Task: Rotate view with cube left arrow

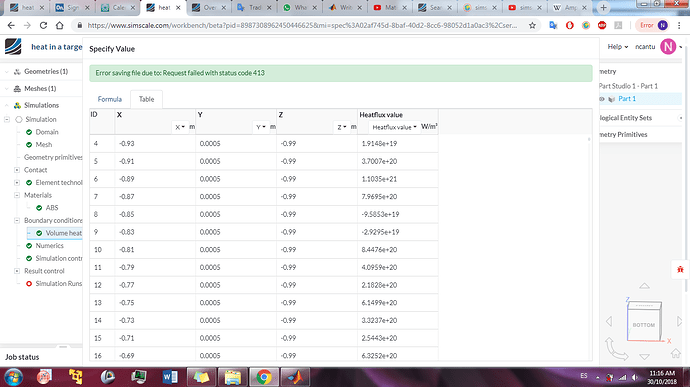Action: (x=609, y=321)
